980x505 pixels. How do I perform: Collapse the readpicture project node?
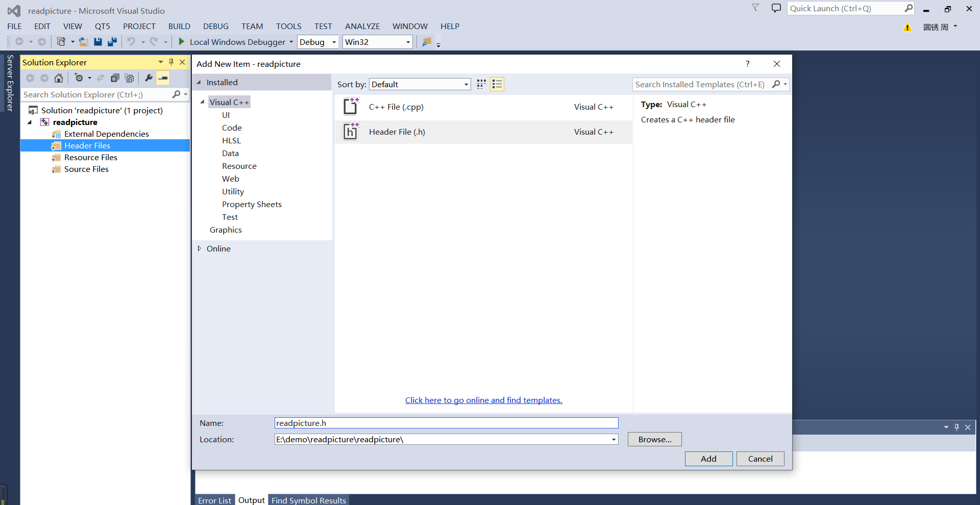coord(30,122)
